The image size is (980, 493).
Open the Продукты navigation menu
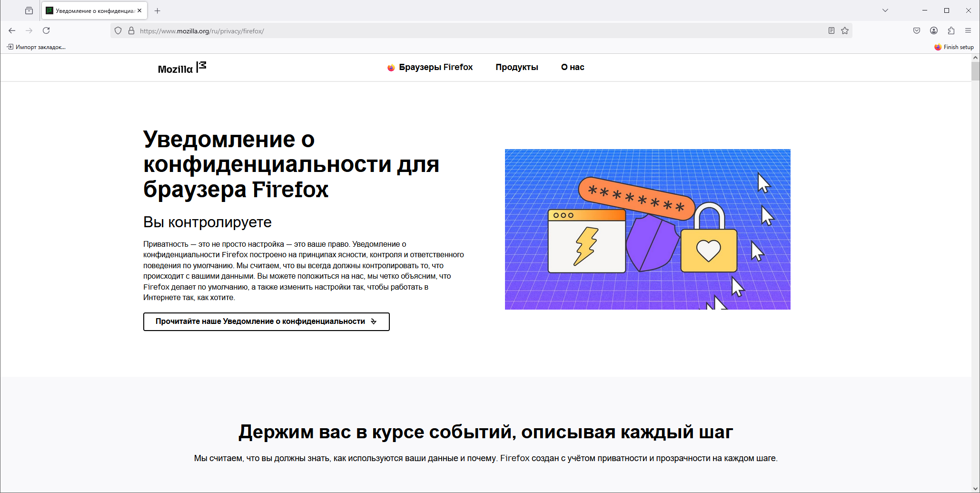517,67
